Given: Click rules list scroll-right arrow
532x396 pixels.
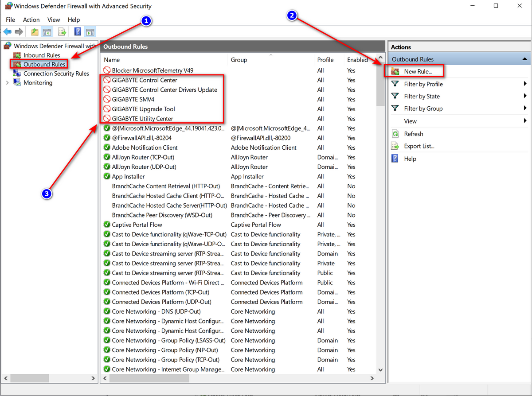Looking at the screenshot, I should tap(372, 378).
